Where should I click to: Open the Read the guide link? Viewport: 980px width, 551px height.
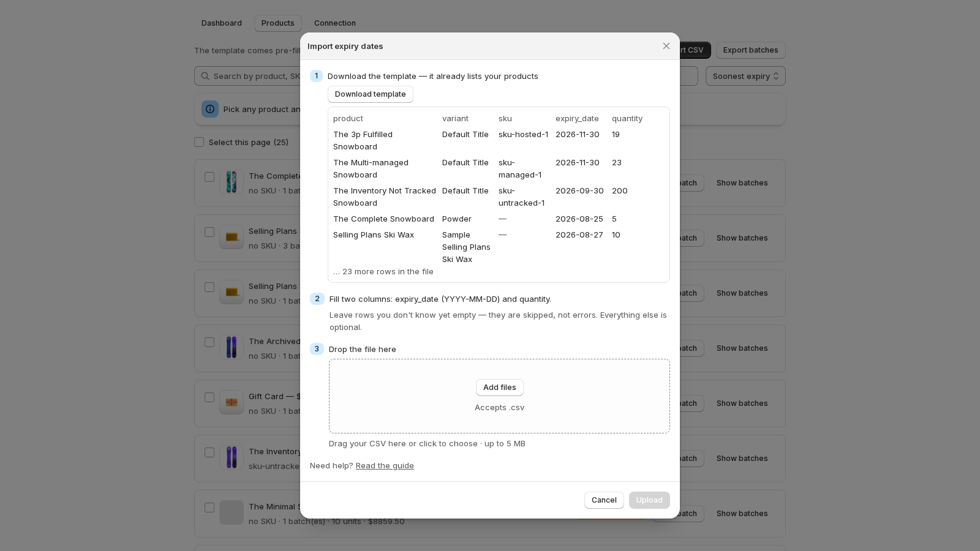pyautogui.click(x=385, y=466)
